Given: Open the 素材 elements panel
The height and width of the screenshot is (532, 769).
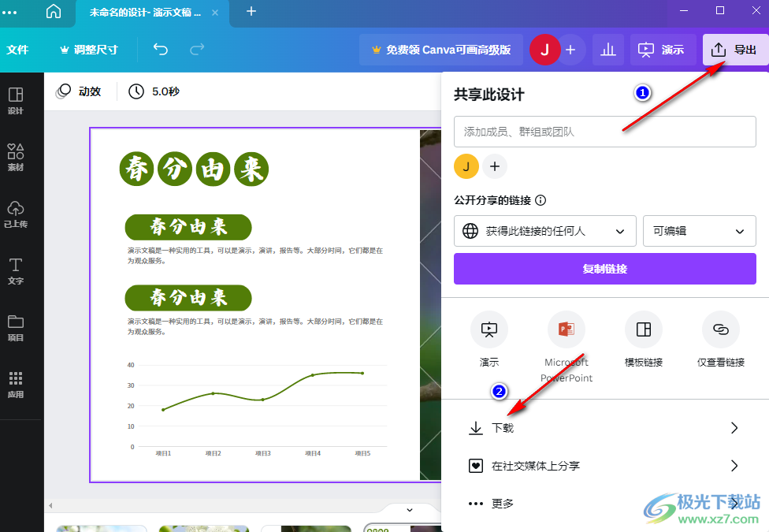Looking at the screenshot, I should tap(16, 157).
